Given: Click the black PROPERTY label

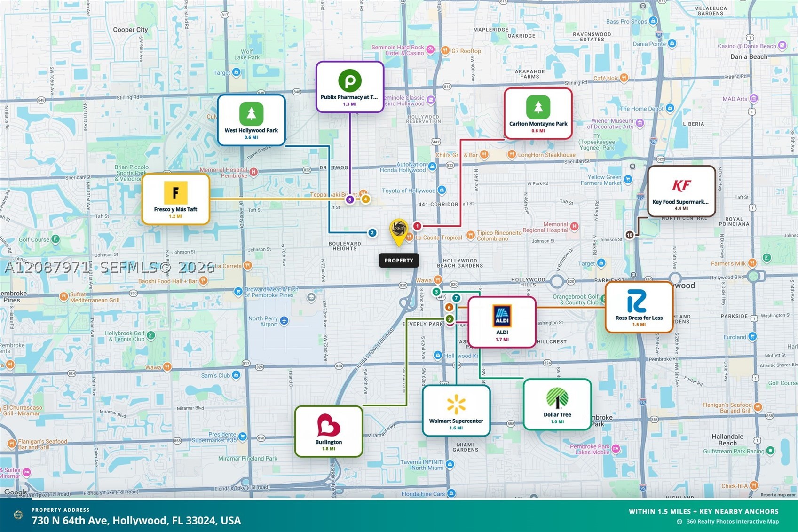Looking at the screenshot, I should point(399,261).
